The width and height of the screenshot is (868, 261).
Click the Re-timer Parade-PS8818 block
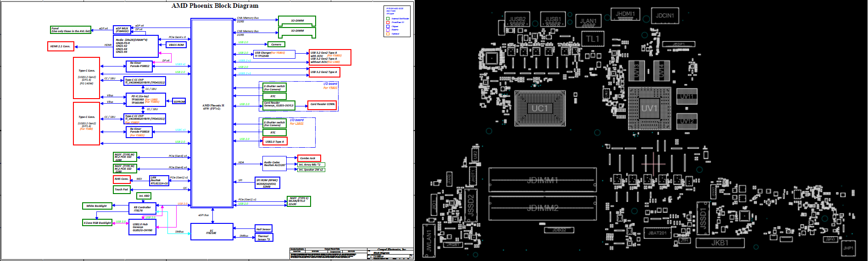tap(139, 132)
